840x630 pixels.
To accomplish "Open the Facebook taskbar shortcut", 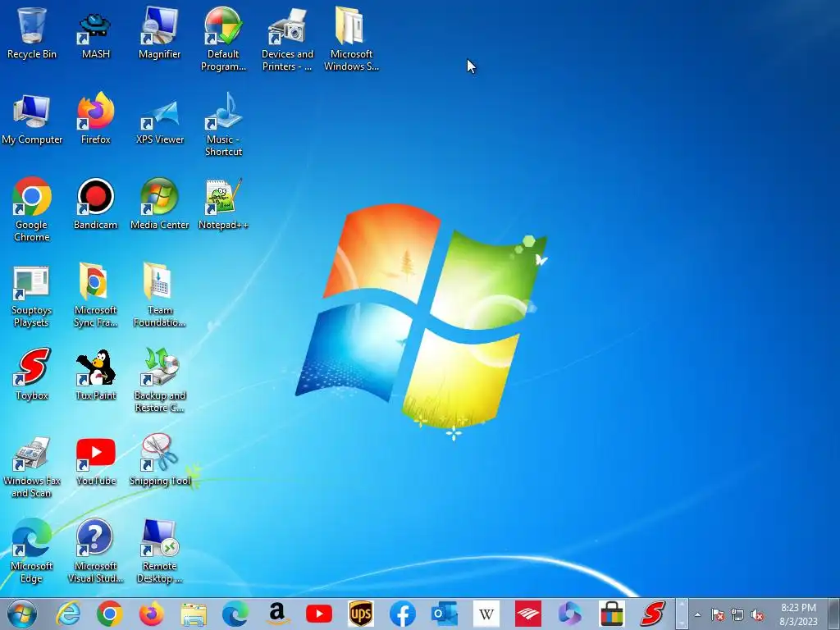I will [x=402, y=614].
